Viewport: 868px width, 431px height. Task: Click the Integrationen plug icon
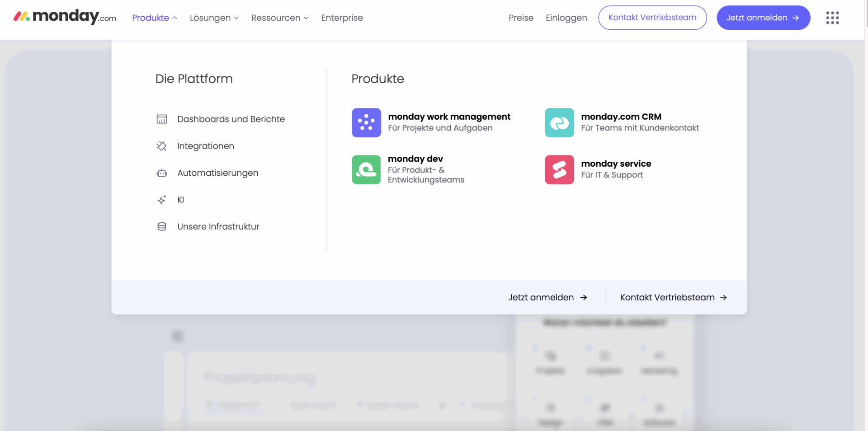162,146
